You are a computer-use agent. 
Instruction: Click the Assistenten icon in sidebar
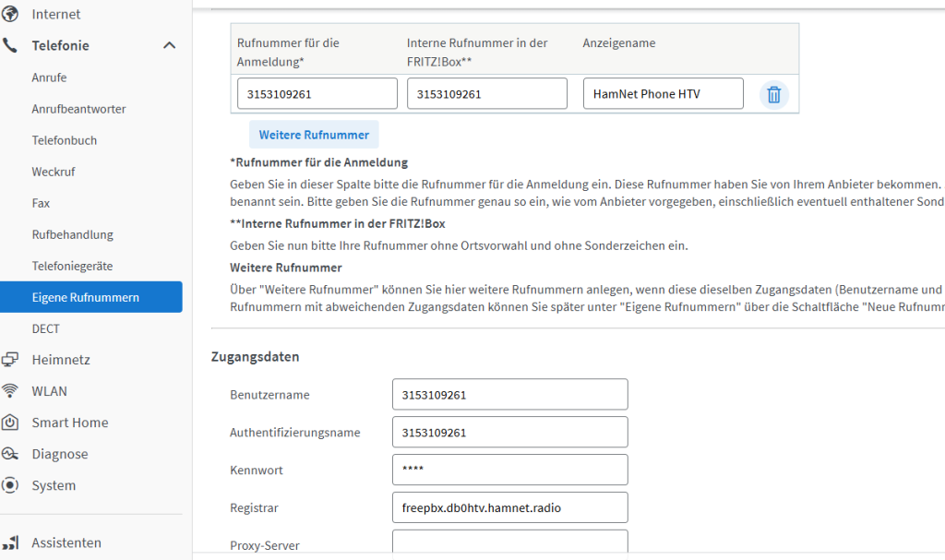(x=11, y=542)
